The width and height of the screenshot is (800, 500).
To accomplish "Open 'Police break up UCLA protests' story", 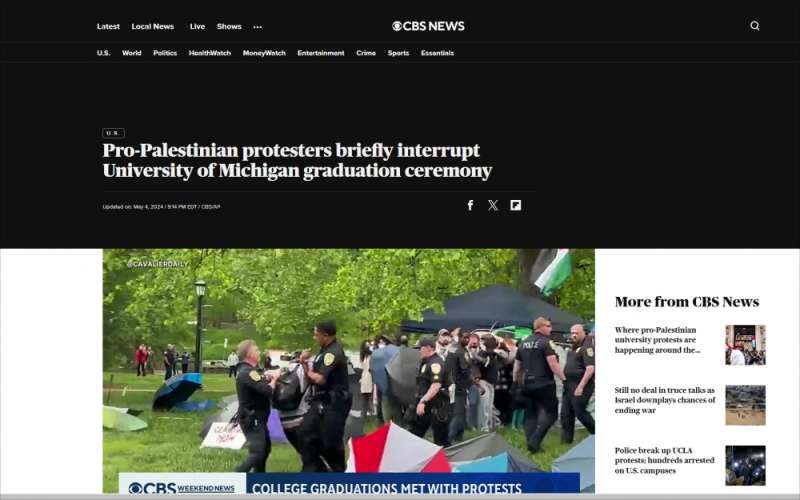I will point(664,460).
